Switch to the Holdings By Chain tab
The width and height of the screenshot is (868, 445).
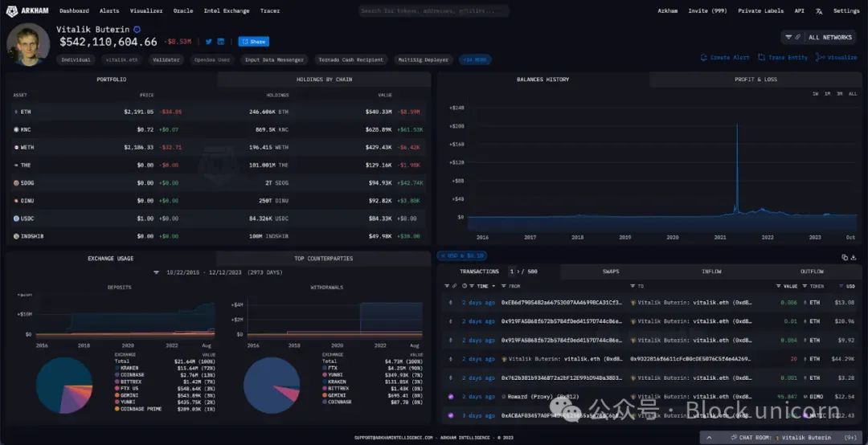point(324,80)
